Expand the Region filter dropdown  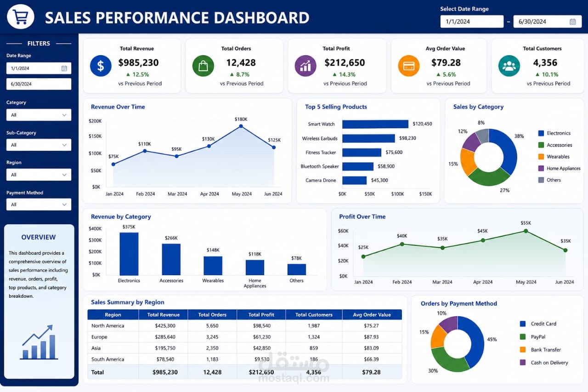[39, 175]
